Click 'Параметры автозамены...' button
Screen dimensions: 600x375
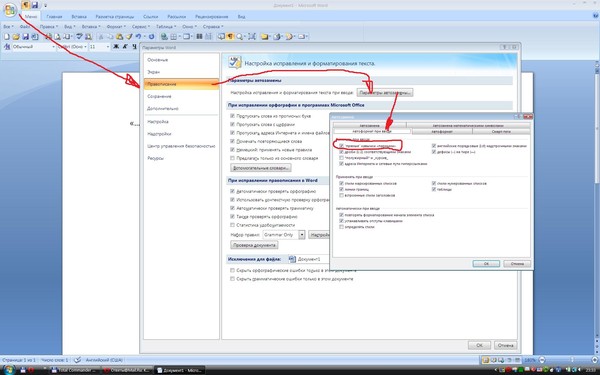(385, 93)
